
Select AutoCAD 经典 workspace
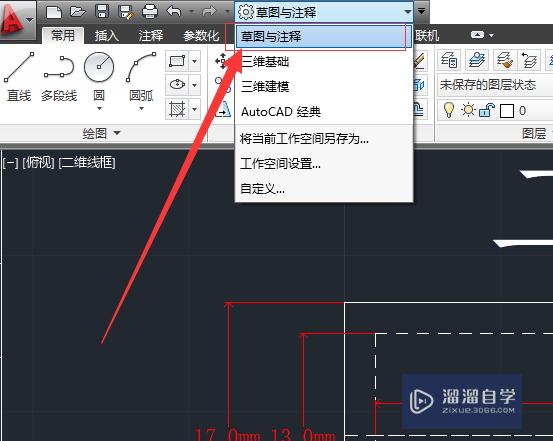[323, 112]
